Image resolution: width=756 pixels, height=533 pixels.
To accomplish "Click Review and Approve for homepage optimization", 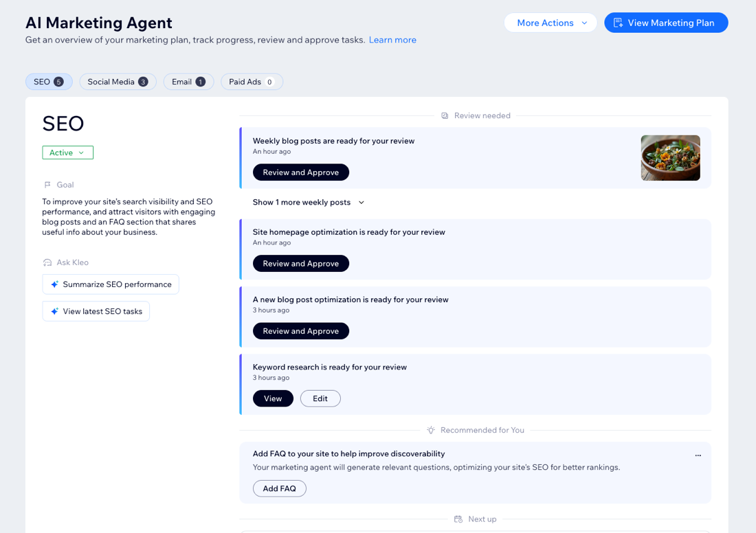I will tap(300, 263).
